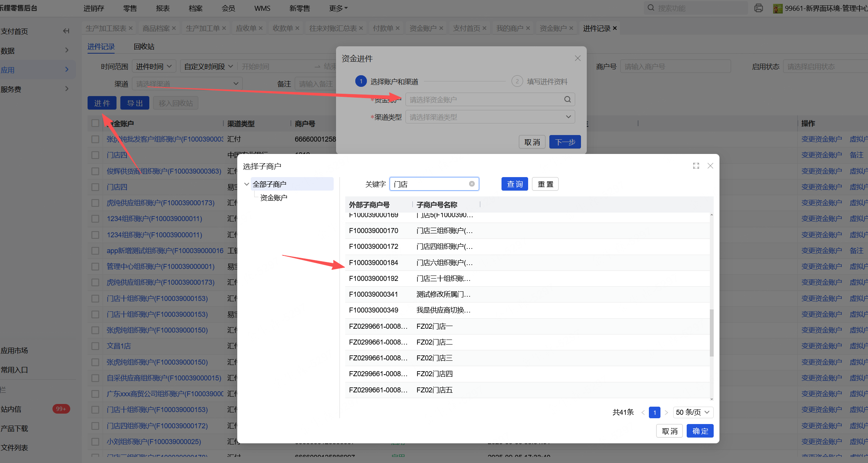The image size is (868, 463).
Task: Click the search magnifier icon in top bar
Action: tap(651, 8)
